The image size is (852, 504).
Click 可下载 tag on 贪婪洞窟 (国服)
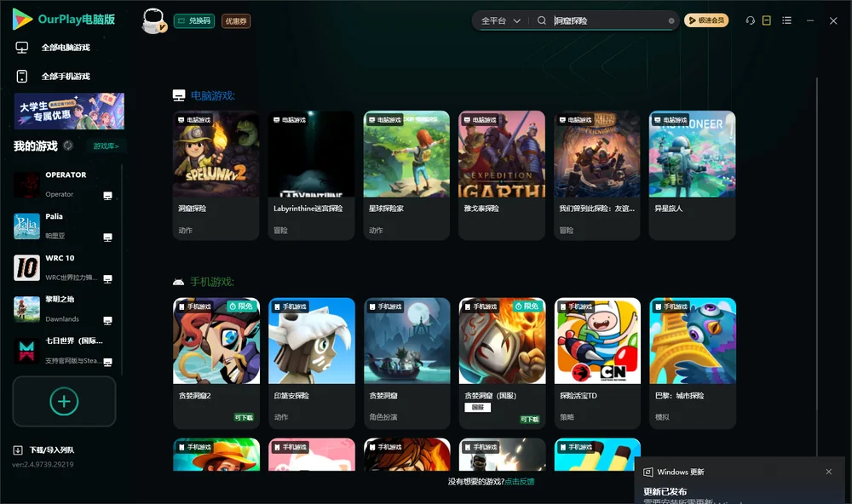530,419
